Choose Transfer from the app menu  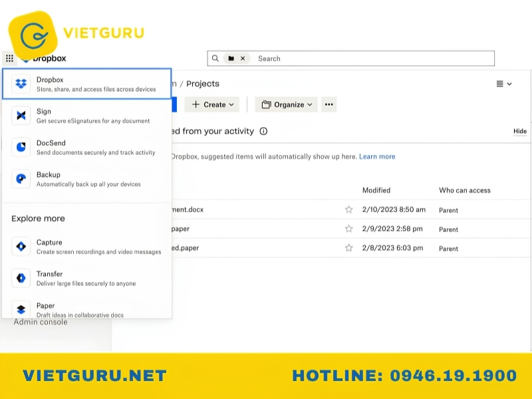point(86,278)
